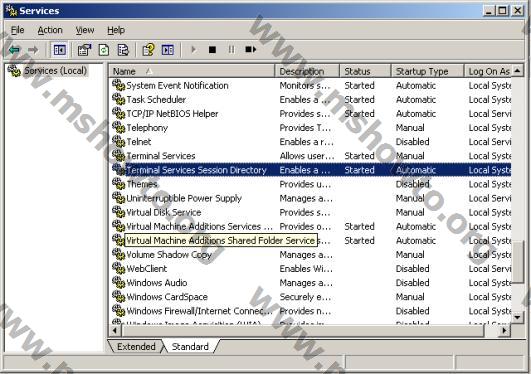Viewport: 531px width, 374px height.
Task: Select the Volume Shadow Copy service name
Action: tap(169, 254)
